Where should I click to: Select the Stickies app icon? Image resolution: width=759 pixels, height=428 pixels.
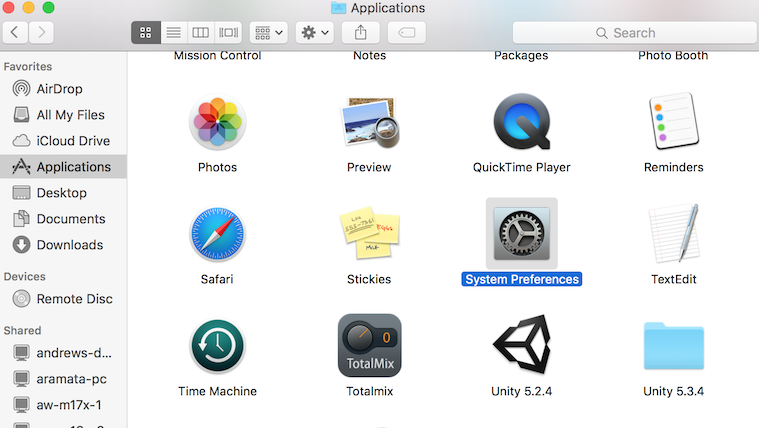[x=370, y=233]
